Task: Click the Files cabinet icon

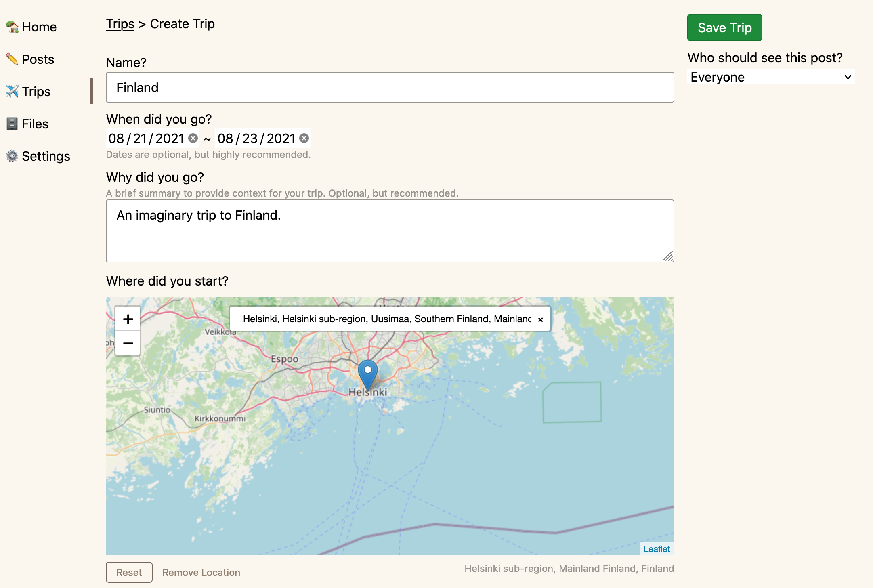Action: pos(12,124)
